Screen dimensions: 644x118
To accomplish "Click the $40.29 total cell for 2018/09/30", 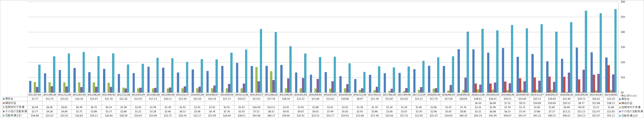I will click(463, 116).
